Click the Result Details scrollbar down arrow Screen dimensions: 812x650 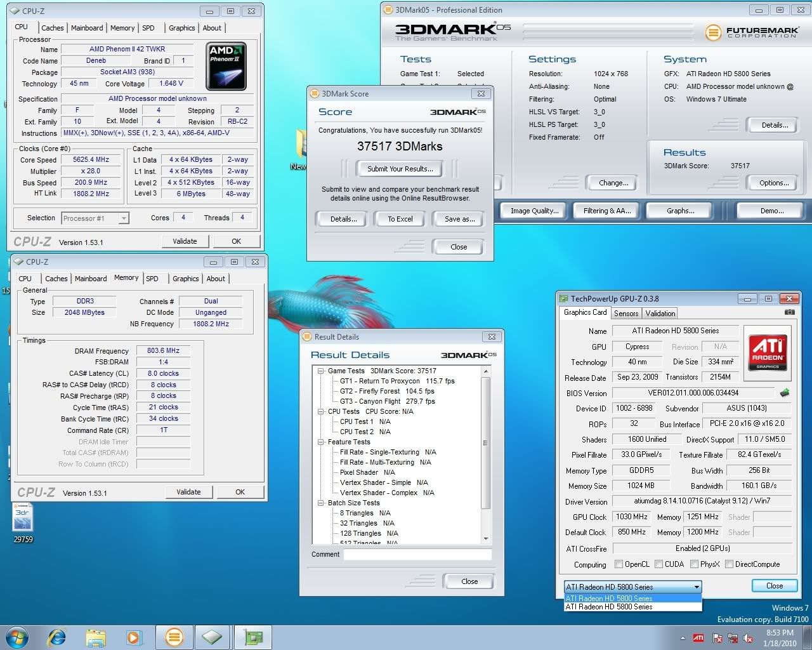point(486,539)
